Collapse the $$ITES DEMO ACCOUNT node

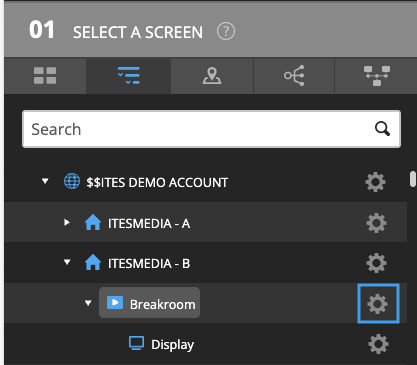point(45,181)
